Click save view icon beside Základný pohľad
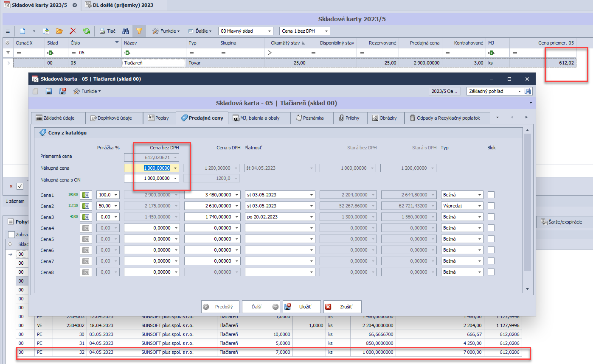The image size is (593, 364). point(528,91)
